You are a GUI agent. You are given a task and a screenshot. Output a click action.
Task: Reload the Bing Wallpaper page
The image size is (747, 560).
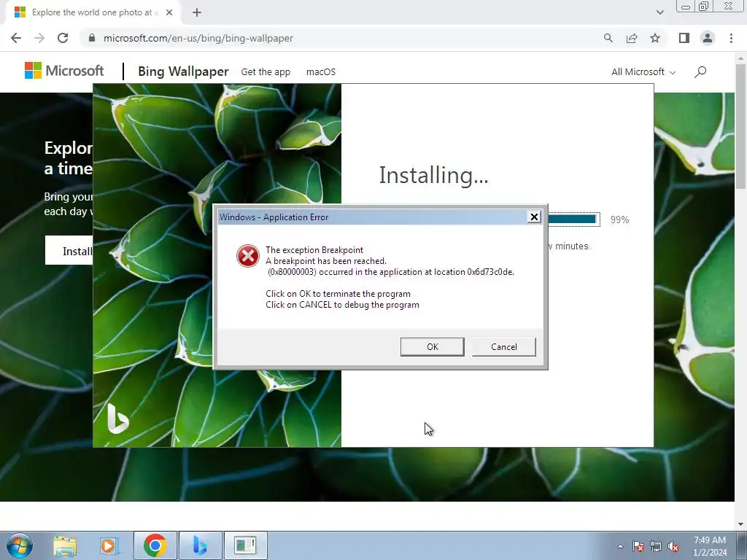tap(63, 38)
